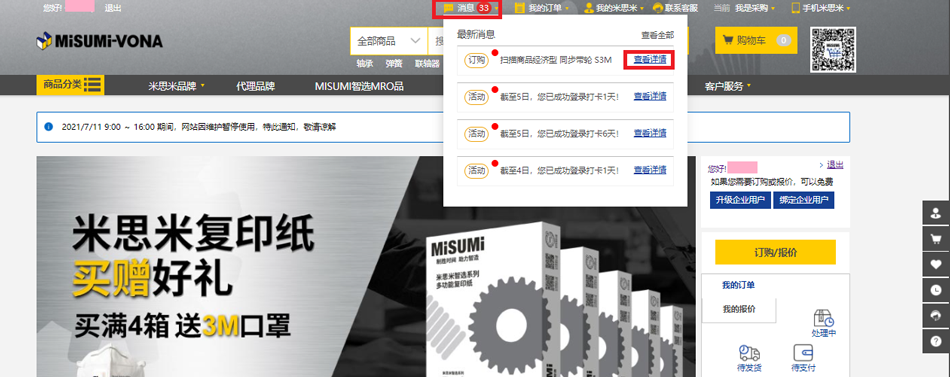Click the product search input field
This screenshot has width=950, height=377.
click(436, 41)
